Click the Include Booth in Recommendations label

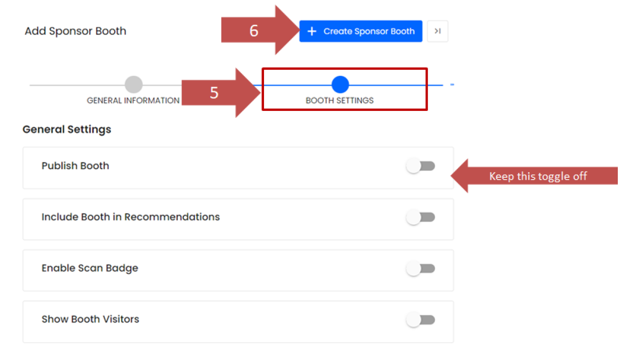[130, 217]
